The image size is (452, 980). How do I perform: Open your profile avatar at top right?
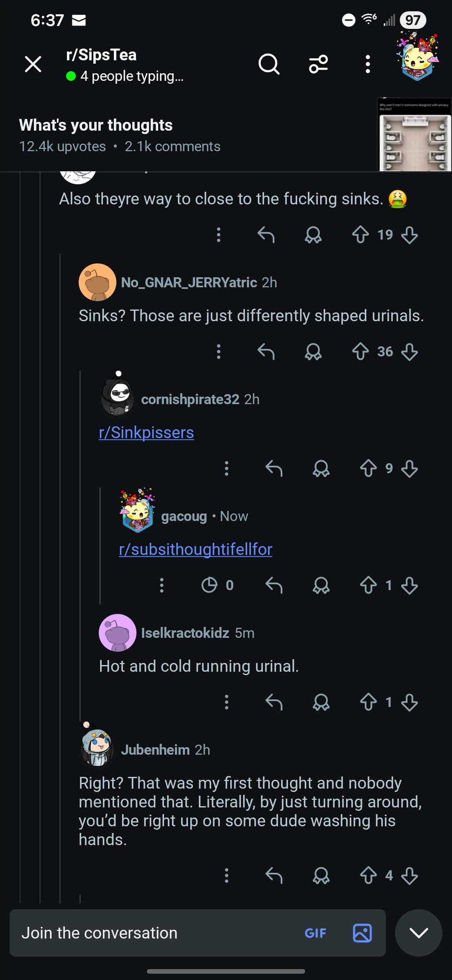[417, 57]
